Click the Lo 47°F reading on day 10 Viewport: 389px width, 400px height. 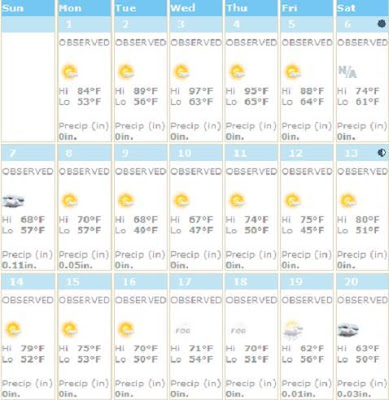point(192,230)
